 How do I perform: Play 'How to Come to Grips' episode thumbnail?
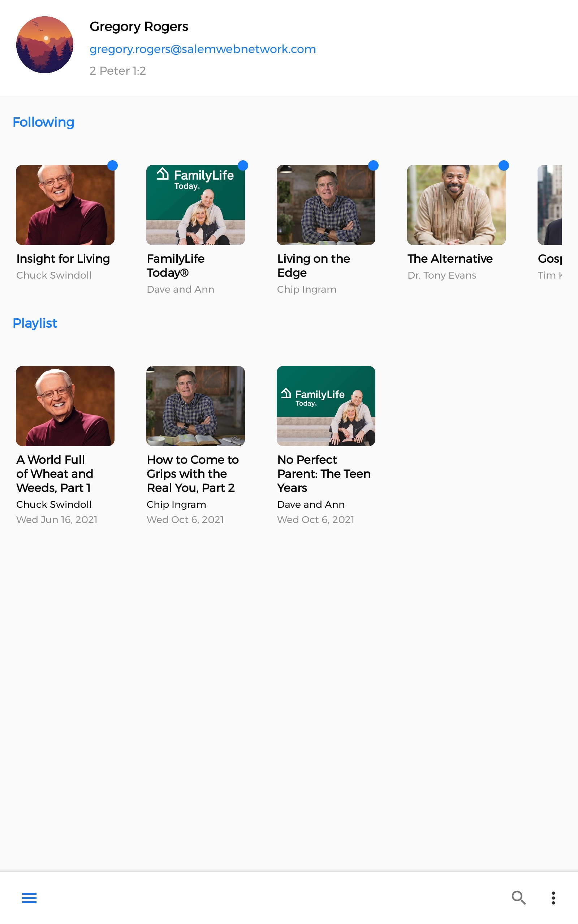[x=195, y=406]
